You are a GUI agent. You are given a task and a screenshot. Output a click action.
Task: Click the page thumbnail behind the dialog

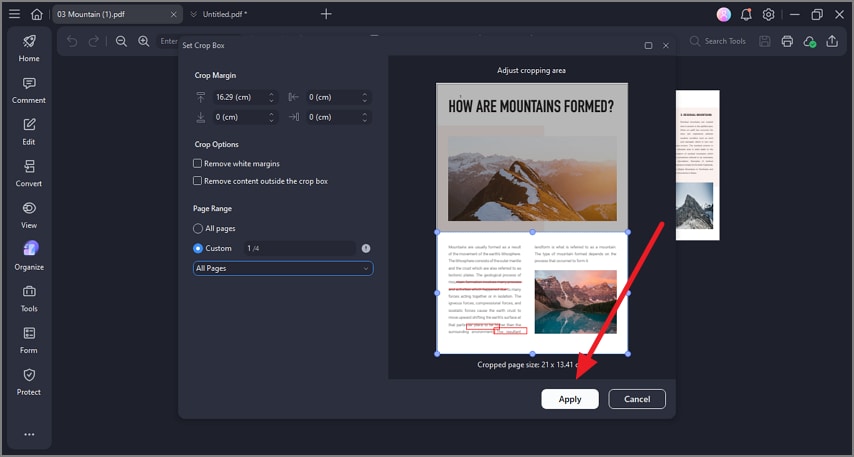698,165
